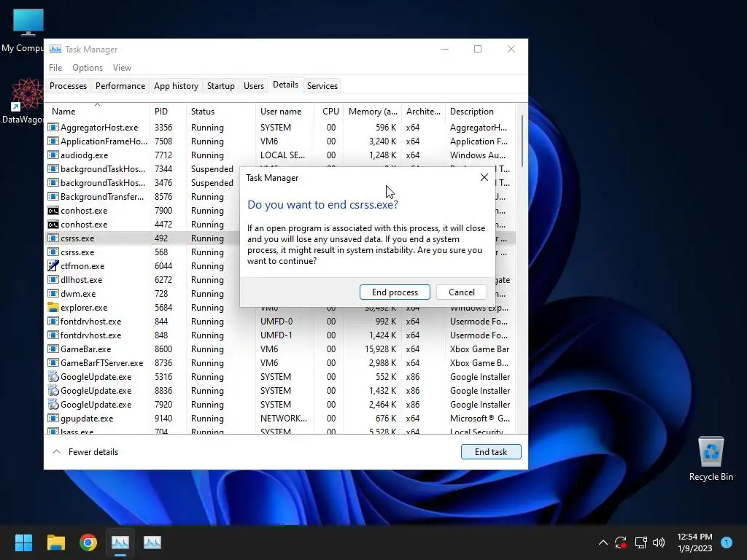Collapse with Fewer details chevron
747x560 pixels.
(x=56, y=451)
